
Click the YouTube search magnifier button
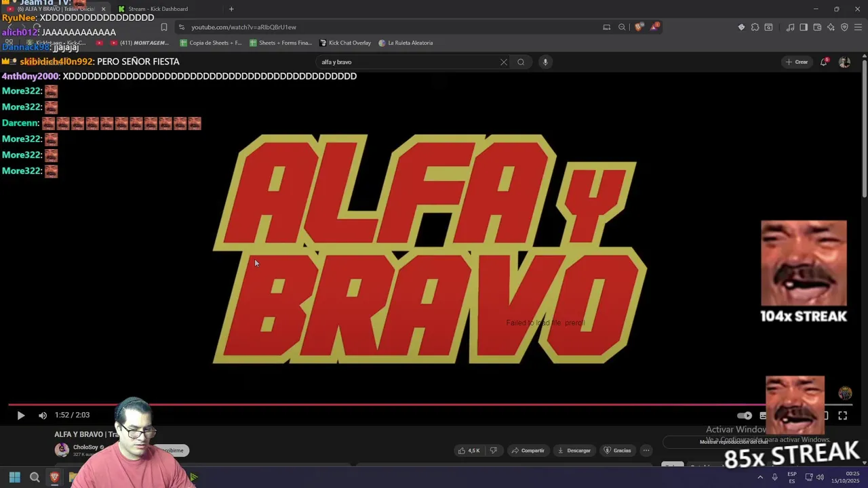[x=521, y=62]
